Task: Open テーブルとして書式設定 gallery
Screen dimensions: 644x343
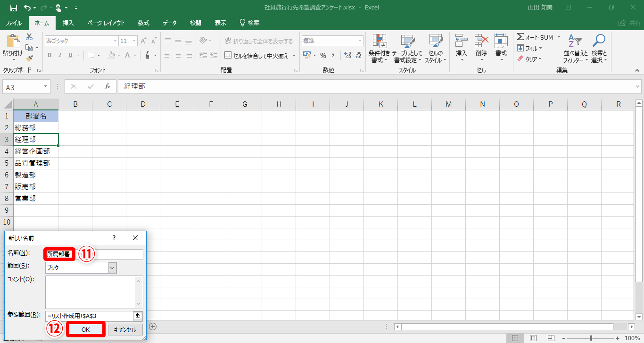Action: [x=407, y=48]
